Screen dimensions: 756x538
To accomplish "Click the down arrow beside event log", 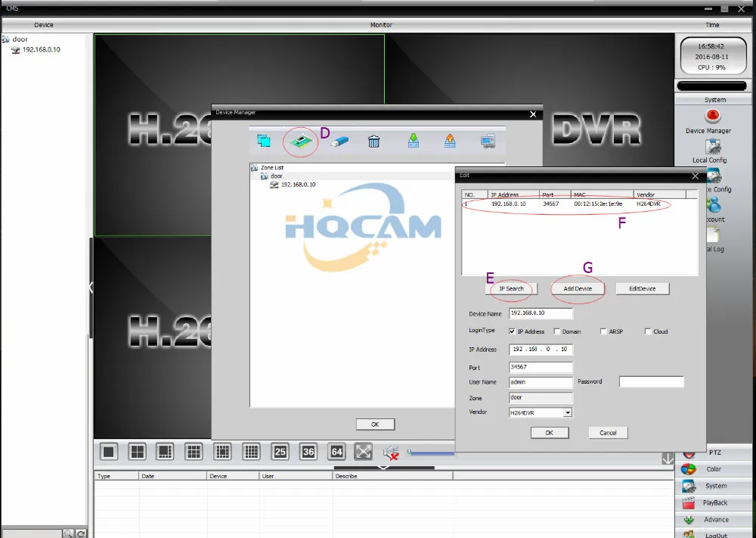I will point(668,459).
